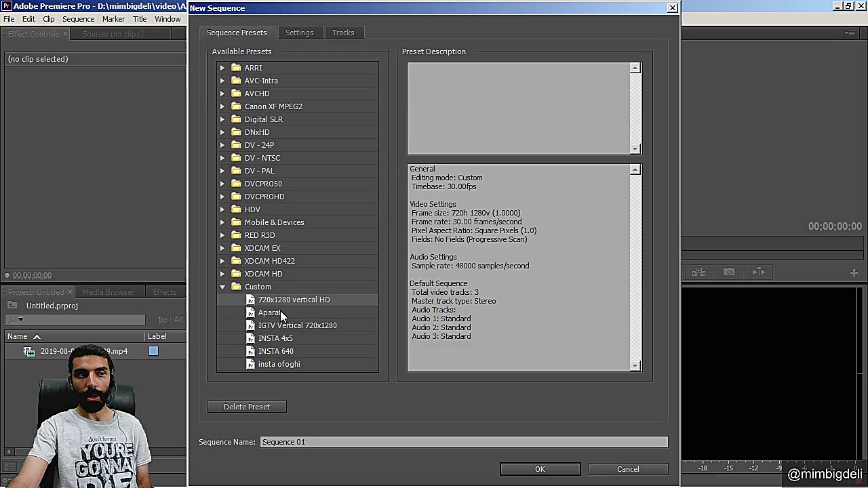The width and height of the screenshot is (868, 488).
Task: Expand the ARRI presets folder
Action: click(222, 68)
